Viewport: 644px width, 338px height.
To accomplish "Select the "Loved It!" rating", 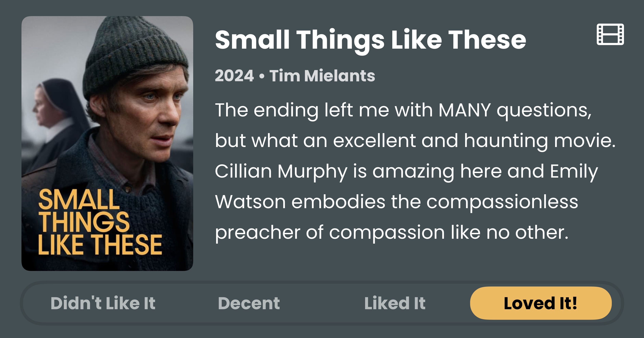I will pos(540,303).
